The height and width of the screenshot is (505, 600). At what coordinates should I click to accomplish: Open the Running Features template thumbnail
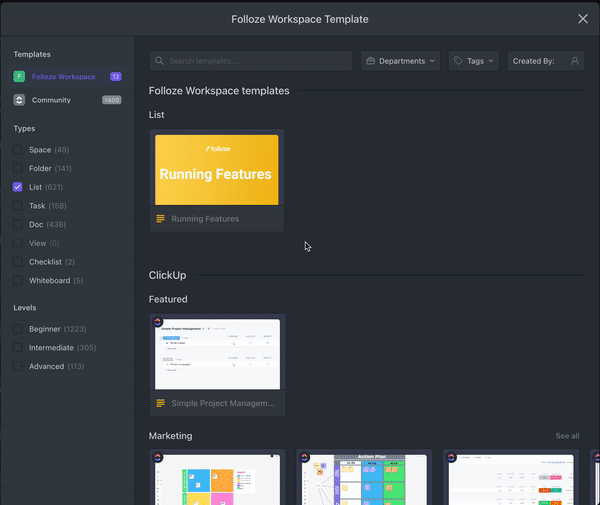click(216, 170)
